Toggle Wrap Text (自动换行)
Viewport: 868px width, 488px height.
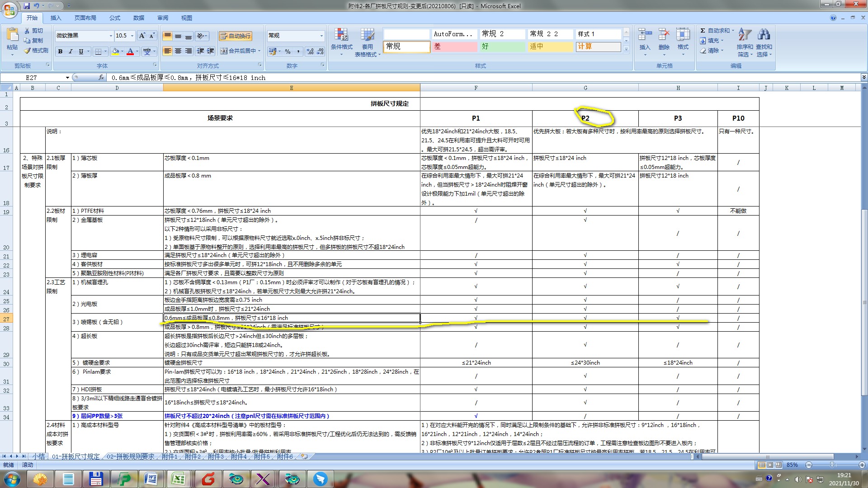(235, 36)
